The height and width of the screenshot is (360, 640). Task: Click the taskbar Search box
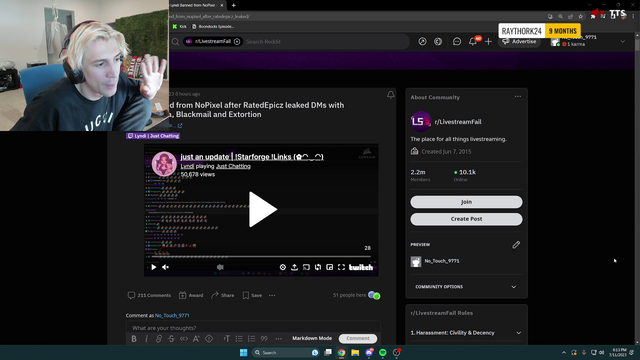(x=286, y=353)
